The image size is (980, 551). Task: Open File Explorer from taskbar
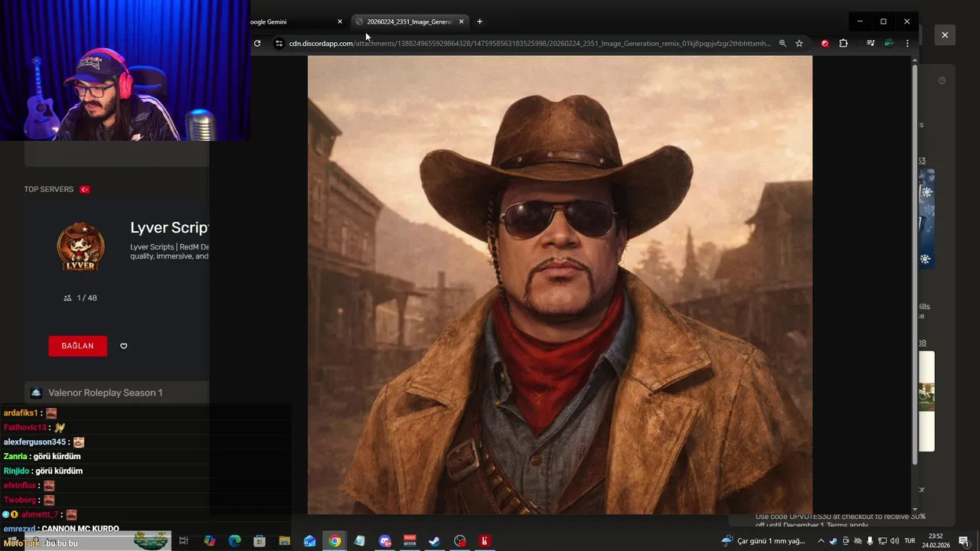(284, 541)
